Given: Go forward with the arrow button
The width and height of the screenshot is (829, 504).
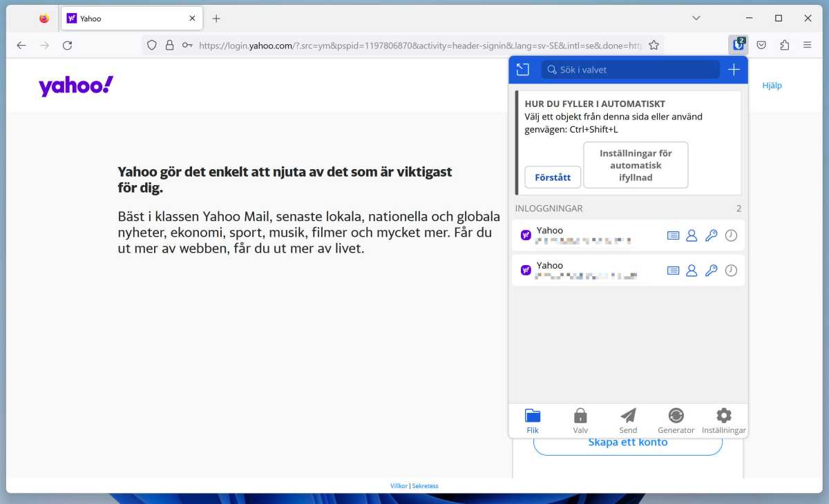Looking at the screenshot, I should click(x=44, y=45).
